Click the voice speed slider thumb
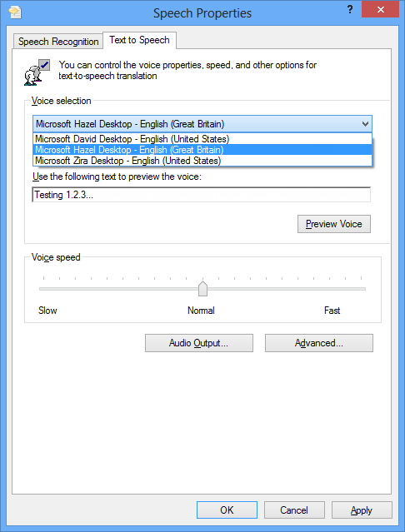 (x=202, y=289)
